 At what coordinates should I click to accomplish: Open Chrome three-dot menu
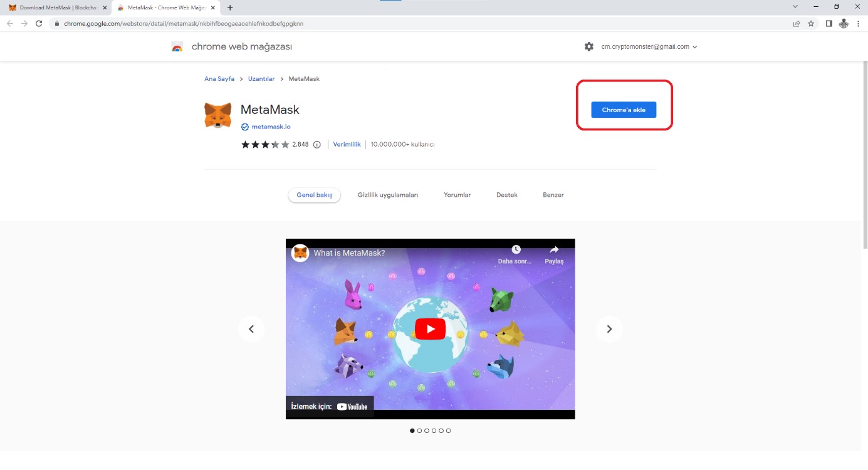(858, 24)
